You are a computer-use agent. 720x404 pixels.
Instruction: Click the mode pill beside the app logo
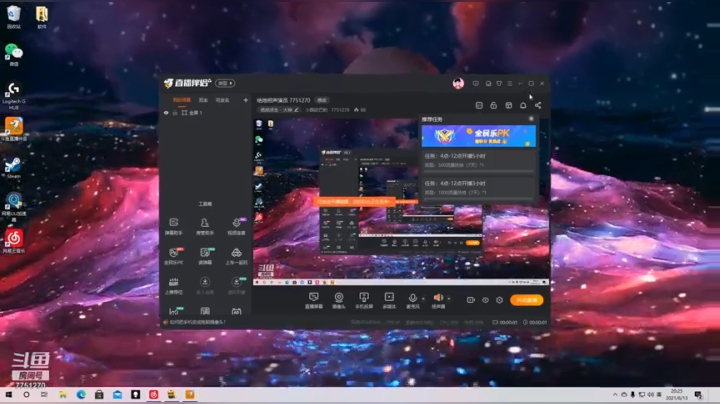pos(225,83)
